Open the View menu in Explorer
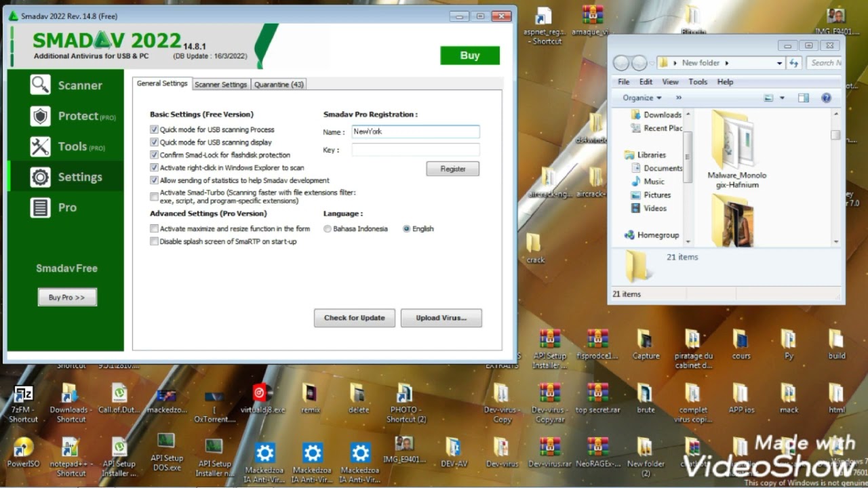 point(670,81)
